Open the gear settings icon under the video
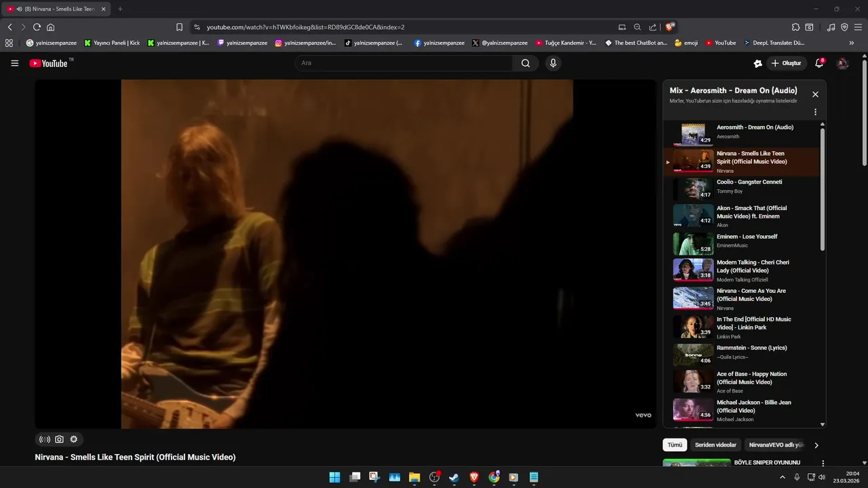This screenshot has height=488, width=868. pyautogui.click(x=74, y=439)
